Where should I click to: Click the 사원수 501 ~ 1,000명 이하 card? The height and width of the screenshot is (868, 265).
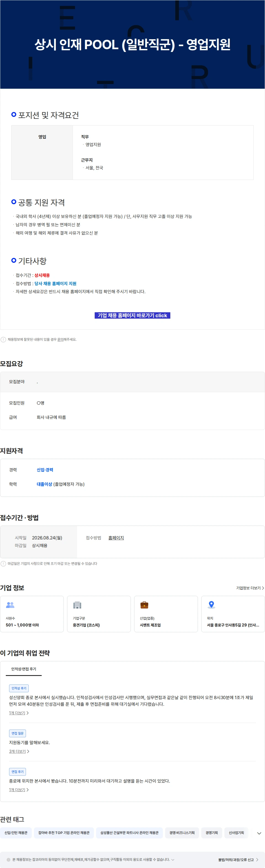pos(32,614)
